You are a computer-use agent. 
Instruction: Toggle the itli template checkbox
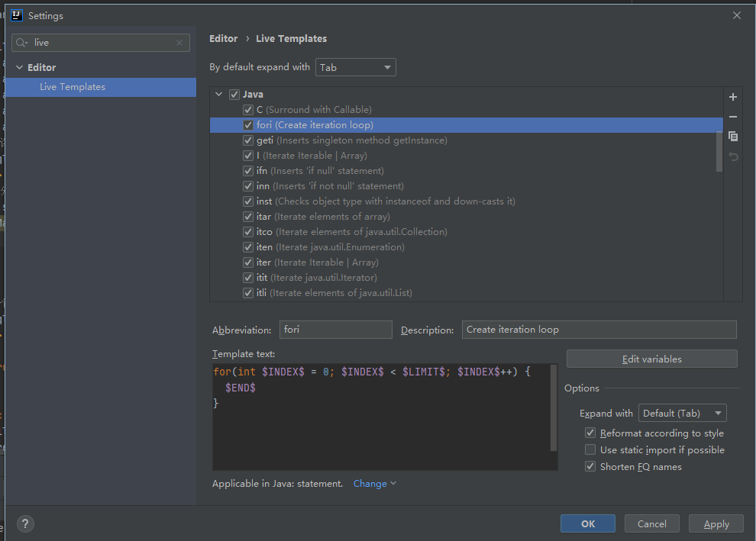click(x=248, y=293)
